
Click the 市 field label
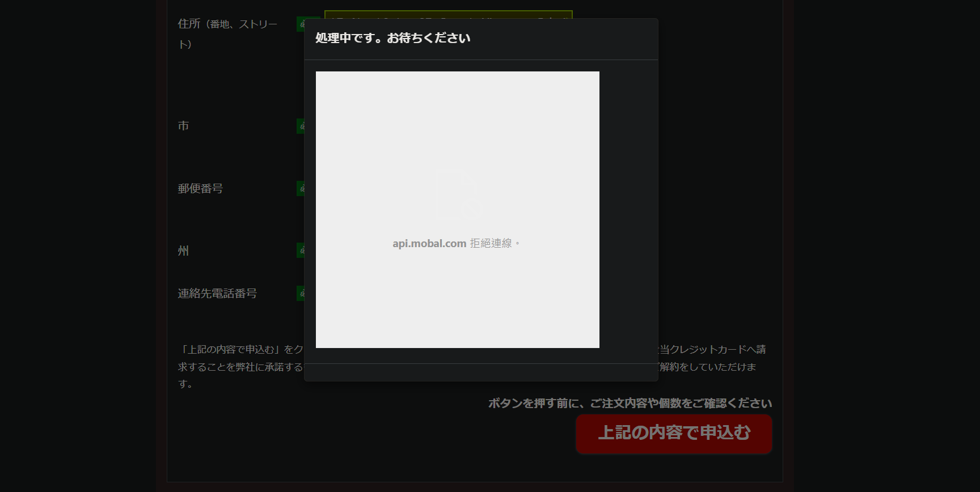click(183, 126)
